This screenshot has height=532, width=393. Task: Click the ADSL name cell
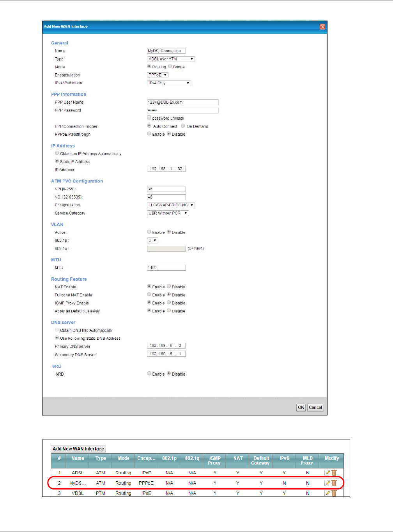point(78,473)
